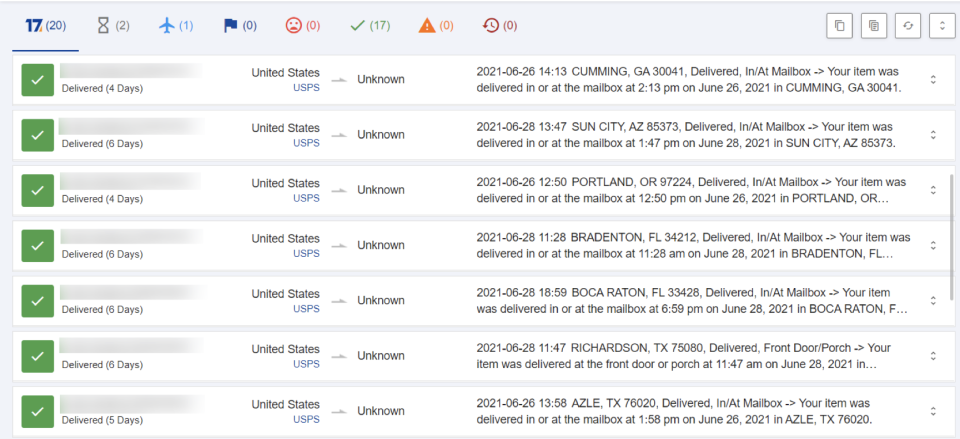
Task: Click green check icon of CUMMING, GA row
Action: [x=37, y=80]
